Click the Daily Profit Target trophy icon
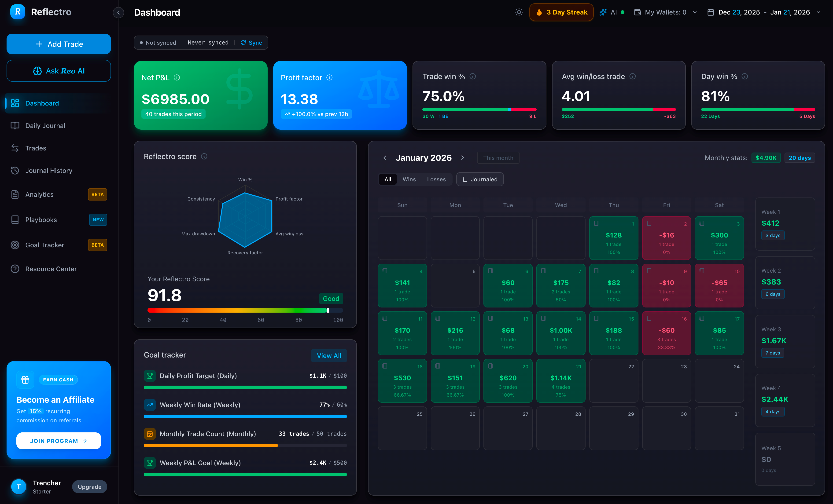The image size is (833, 504). click(150, 376)
